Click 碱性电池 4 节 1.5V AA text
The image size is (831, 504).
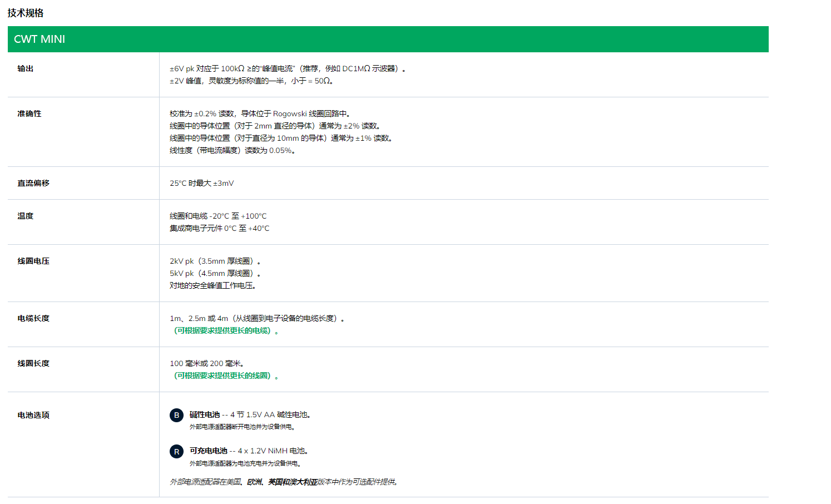tap(250, 414)
